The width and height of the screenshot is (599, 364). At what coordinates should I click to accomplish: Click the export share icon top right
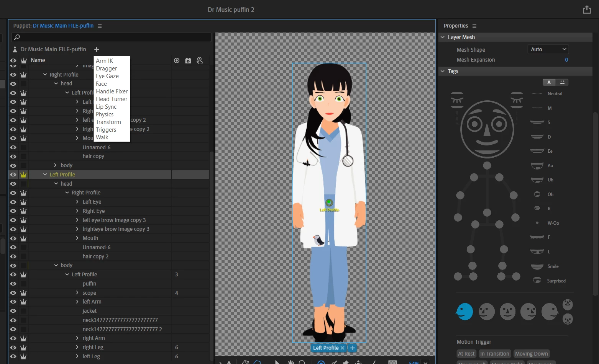pos(587,10)
